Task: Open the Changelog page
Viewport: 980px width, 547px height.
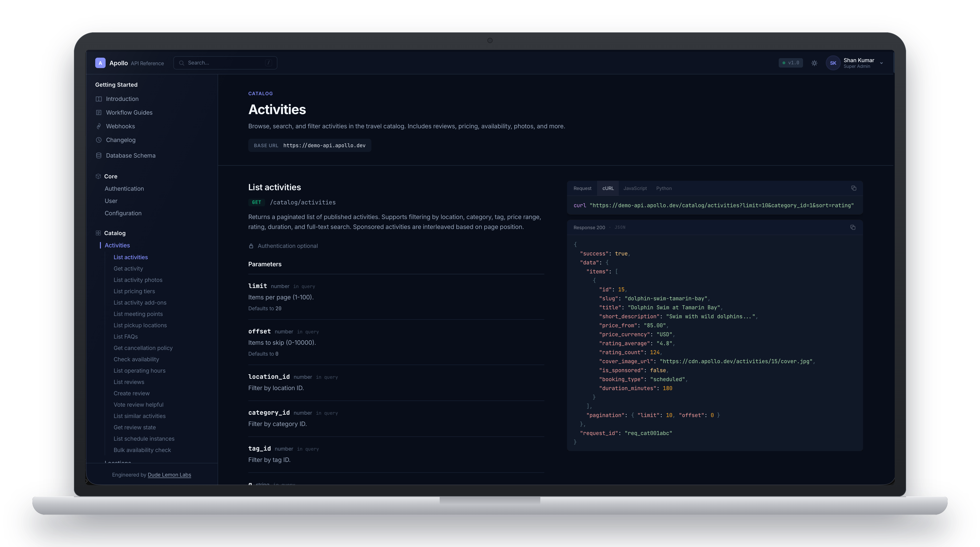Action: click(120, 140)
